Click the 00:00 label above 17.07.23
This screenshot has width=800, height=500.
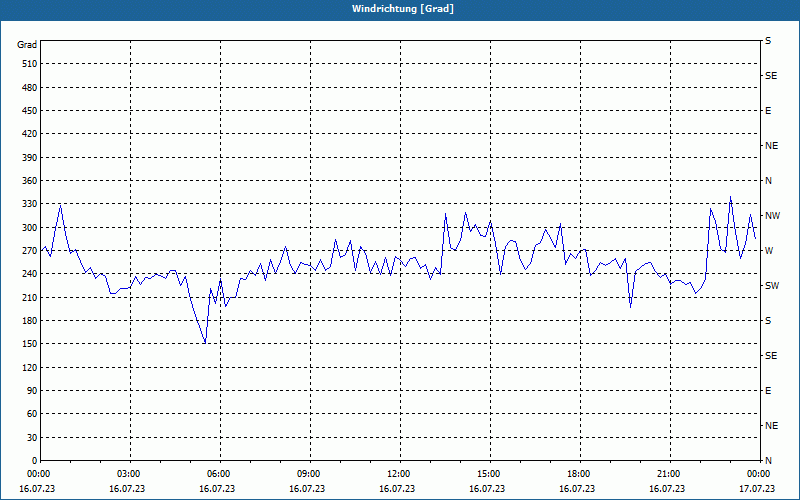tap(760, 474)
